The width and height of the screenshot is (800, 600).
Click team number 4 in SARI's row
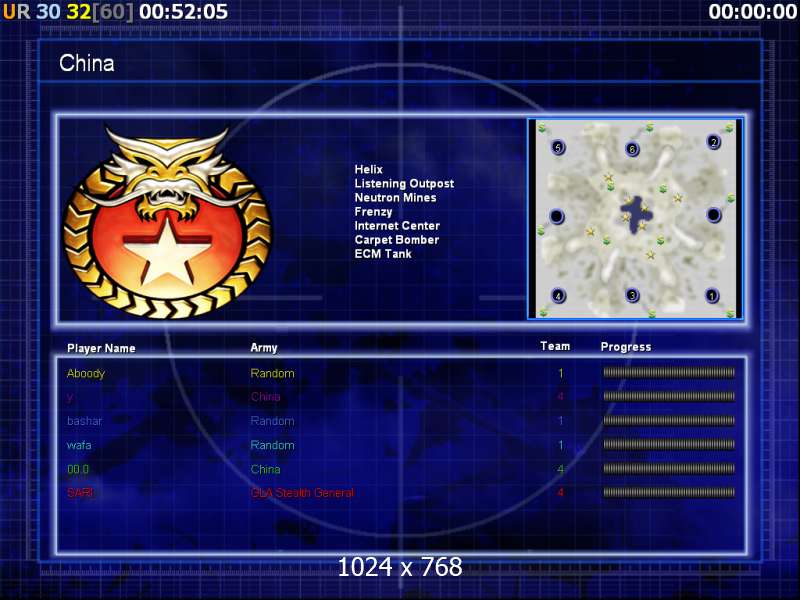(x=561, y=493)
